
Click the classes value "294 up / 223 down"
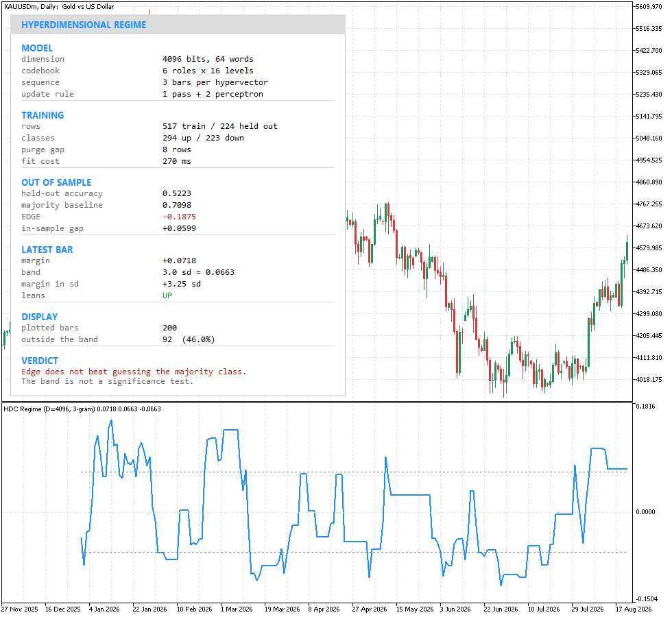[x=203, y=138]
